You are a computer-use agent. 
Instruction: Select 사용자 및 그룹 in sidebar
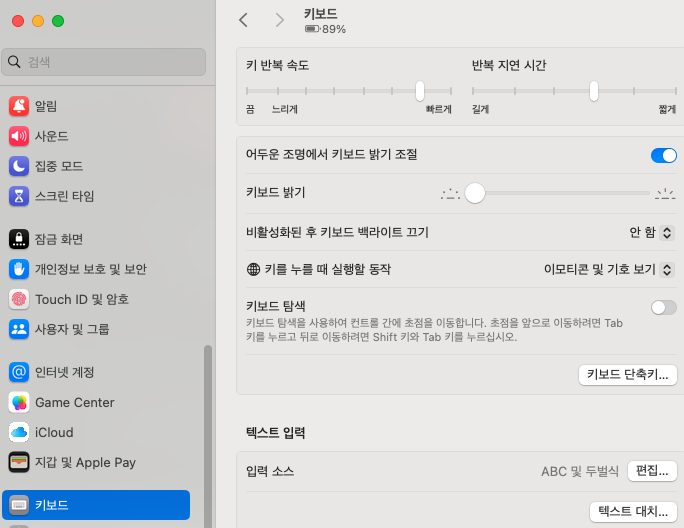[x=72, y=329]
